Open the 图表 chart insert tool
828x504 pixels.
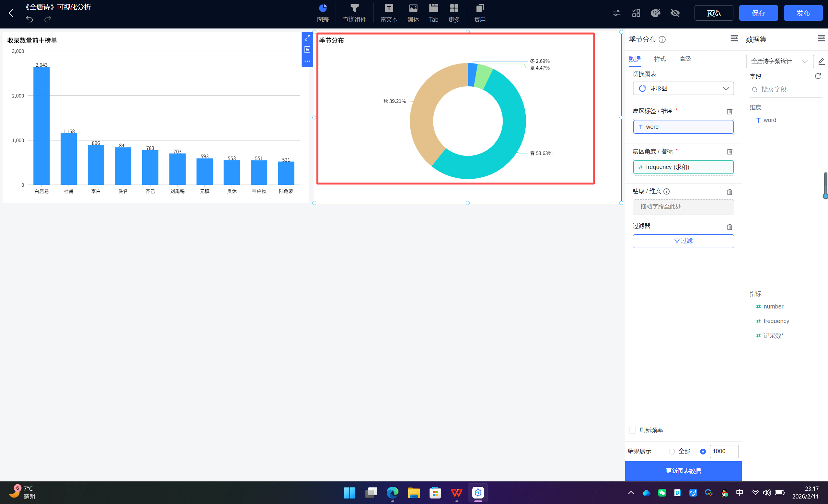click(x=323, y=13)
